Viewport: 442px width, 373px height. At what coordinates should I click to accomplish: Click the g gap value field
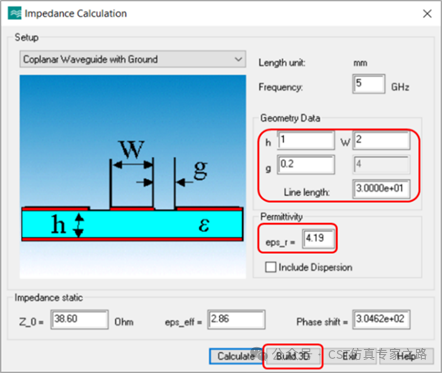(x=306, y=165)
